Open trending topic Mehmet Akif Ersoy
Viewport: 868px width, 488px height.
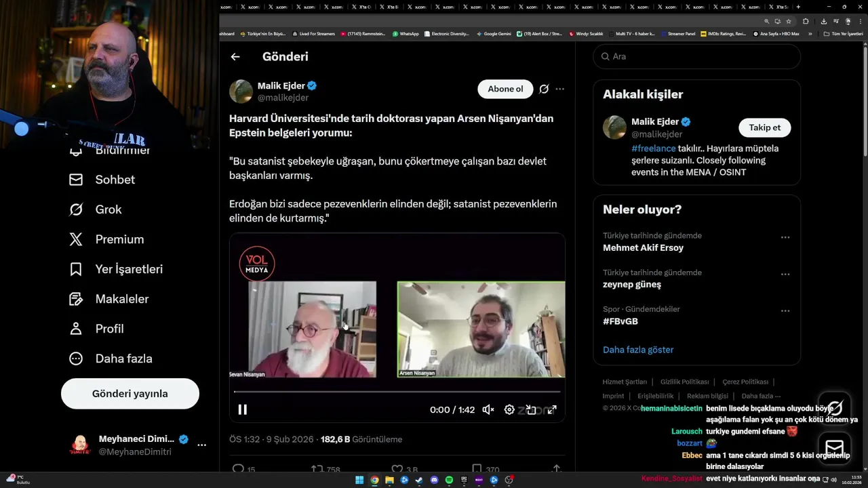[643, 248]
